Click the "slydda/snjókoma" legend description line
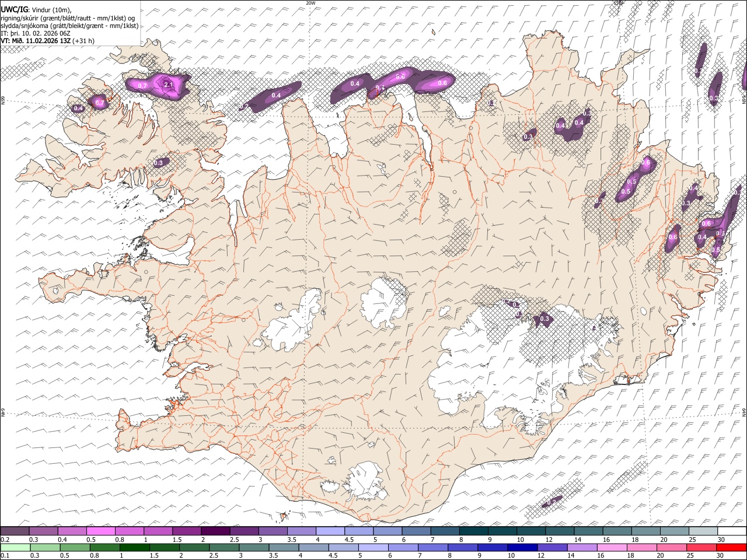This screenshot has height=560, width=747. 69,26
